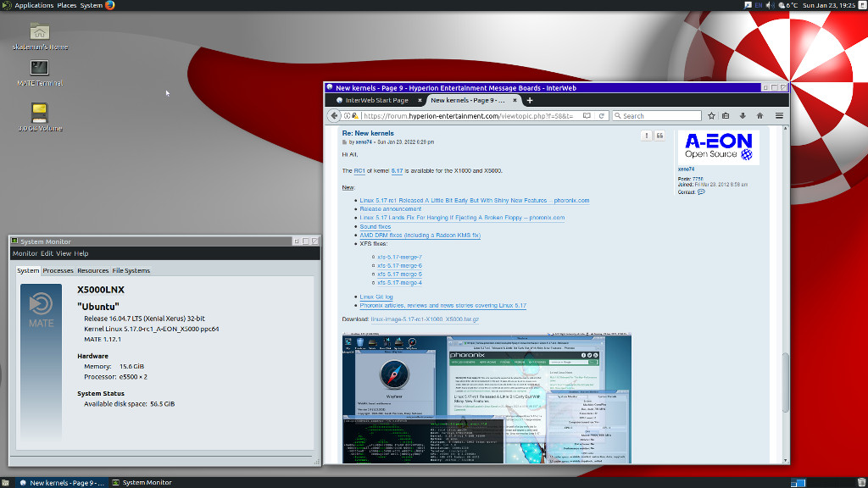
Task: Click the reload page icon in address bar
Action: click(x=602, y=115)
